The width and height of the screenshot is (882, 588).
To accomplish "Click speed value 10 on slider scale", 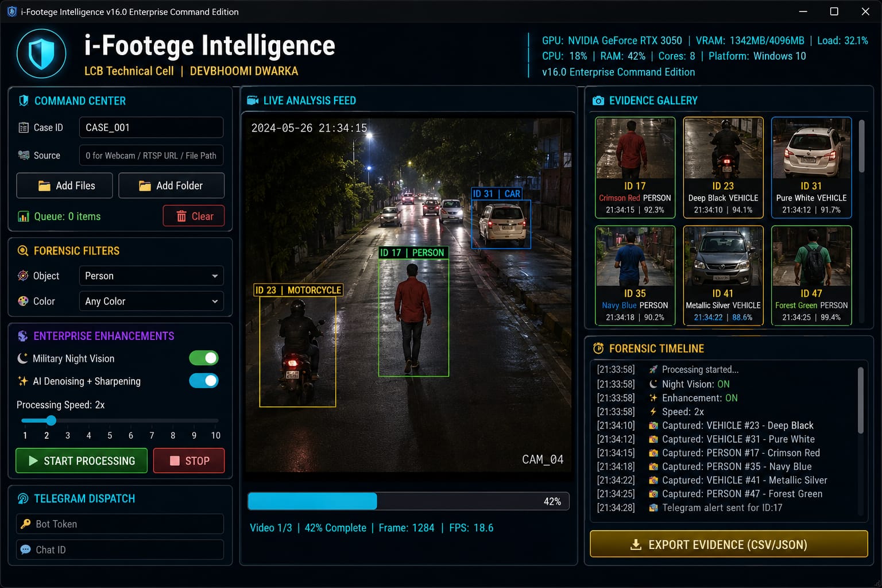I will pos(215,435).
